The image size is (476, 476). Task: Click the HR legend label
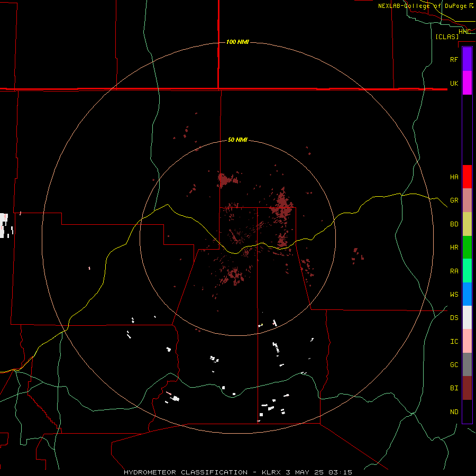click(454, 248)
